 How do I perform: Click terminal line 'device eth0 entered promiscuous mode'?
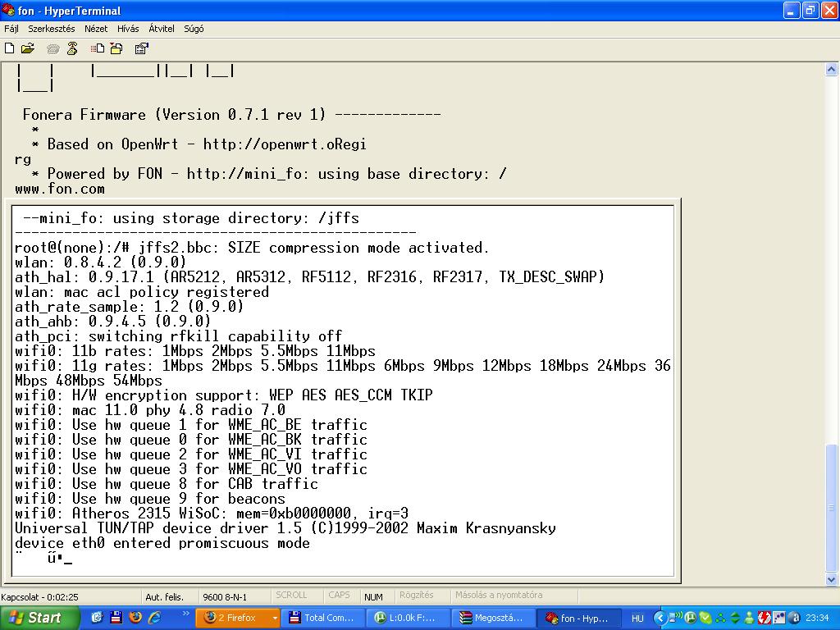coord(162,543)
